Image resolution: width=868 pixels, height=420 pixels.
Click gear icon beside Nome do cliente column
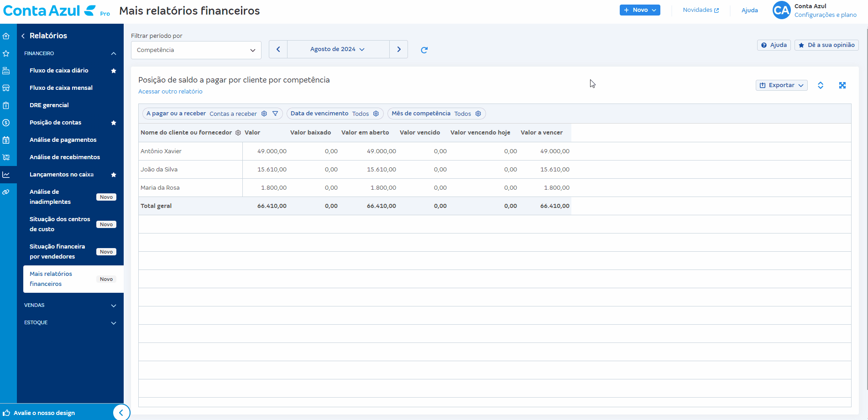click(x=238, y=133)
